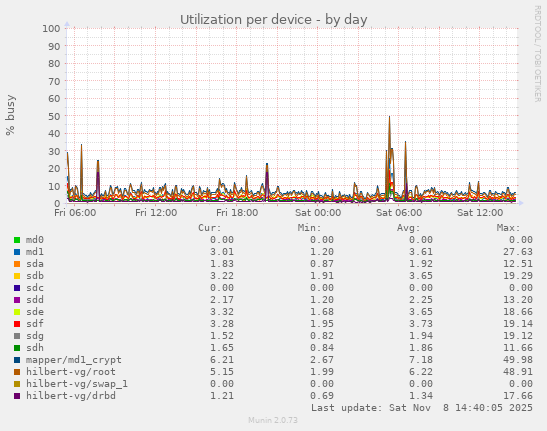Click the sdb min value 1.91
Viewport: 547px width, 431px height.
pos(322,276)
